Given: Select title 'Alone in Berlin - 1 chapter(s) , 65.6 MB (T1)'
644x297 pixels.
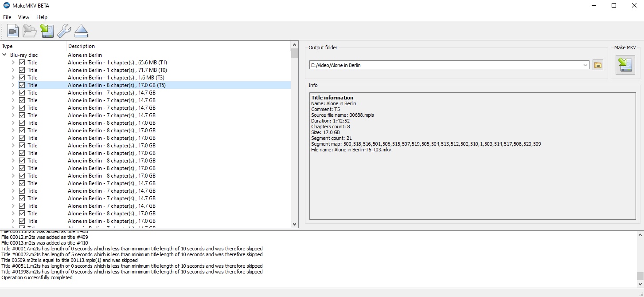Looking at the screenshot, I should [x=117, y=63].
